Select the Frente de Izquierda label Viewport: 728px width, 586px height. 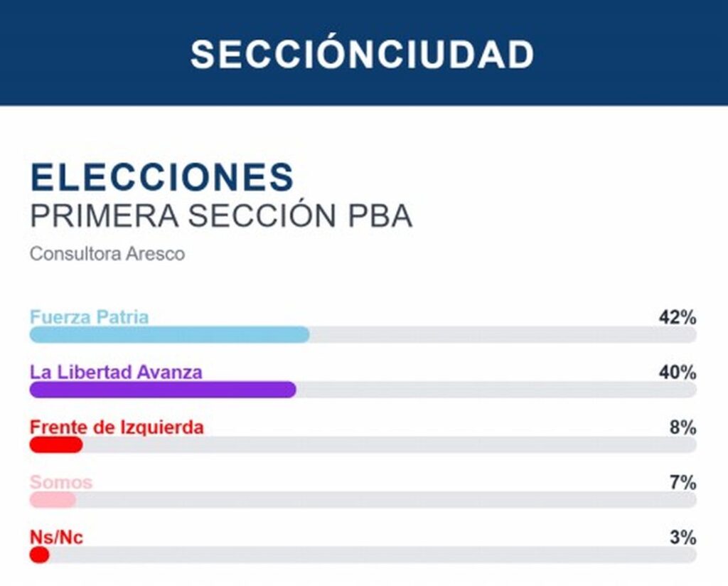coord(117,427)
